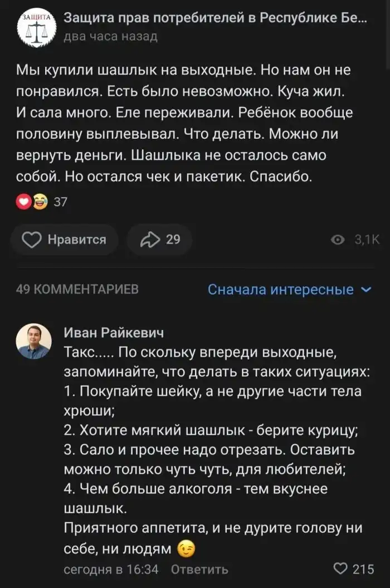
Task: Click the winking emoji ending the comment
Action: 187,549
